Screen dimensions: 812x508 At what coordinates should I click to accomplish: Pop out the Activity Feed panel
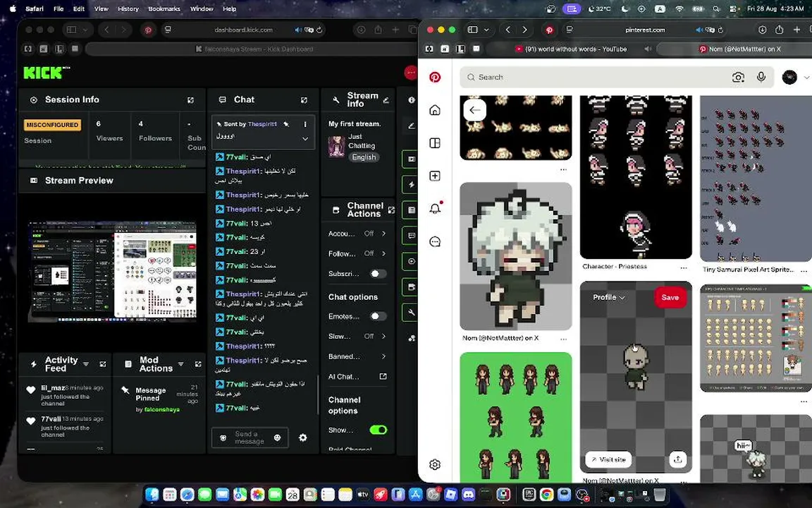pos(102,364)
